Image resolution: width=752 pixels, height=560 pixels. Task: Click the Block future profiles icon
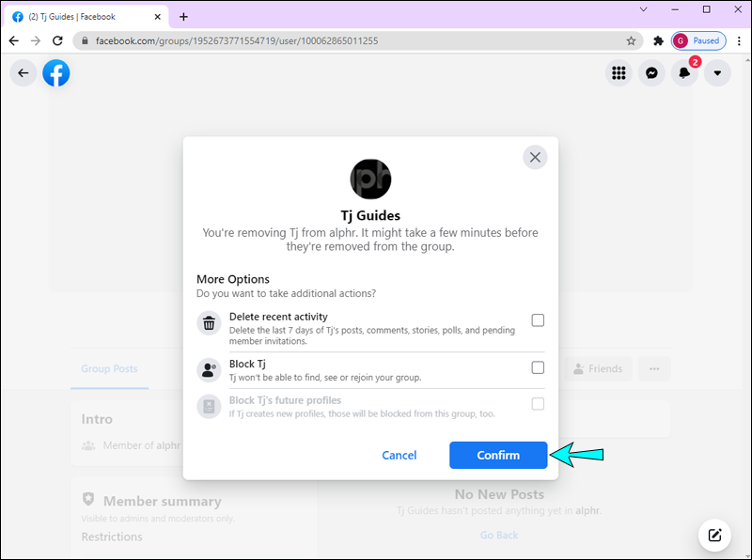coord(209,407)
